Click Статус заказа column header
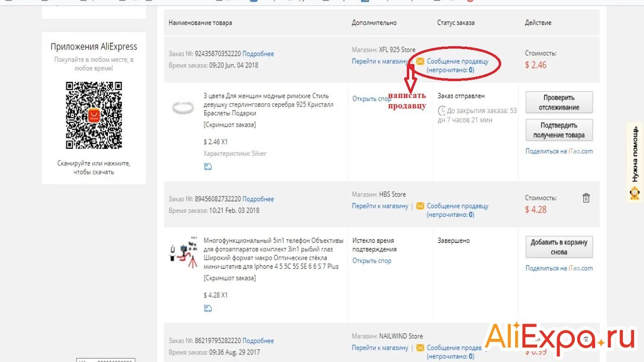Image resolution: width=644 pixels, height=362 pixels. click(x=456, y=23)
